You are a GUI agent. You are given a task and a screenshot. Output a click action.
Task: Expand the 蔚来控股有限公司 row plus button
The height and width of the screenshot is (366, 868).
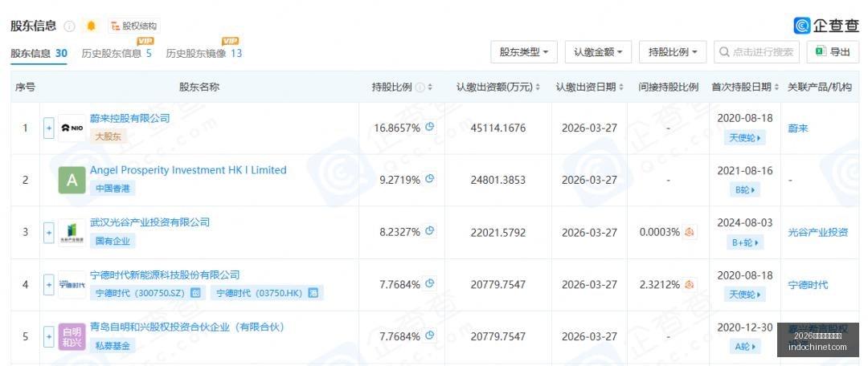pyautogui.click(x=49, y=128)
